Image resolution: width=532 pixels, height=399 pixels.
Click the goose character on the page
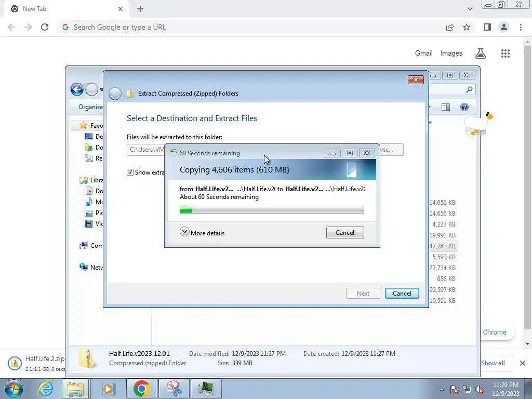478,124
